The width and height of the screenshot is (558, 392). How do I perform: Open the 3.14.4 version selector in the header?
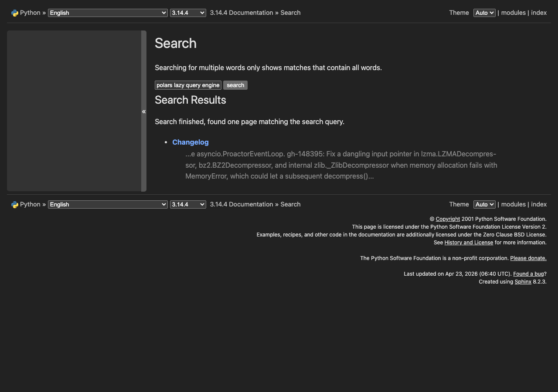(x=187, y=13)
